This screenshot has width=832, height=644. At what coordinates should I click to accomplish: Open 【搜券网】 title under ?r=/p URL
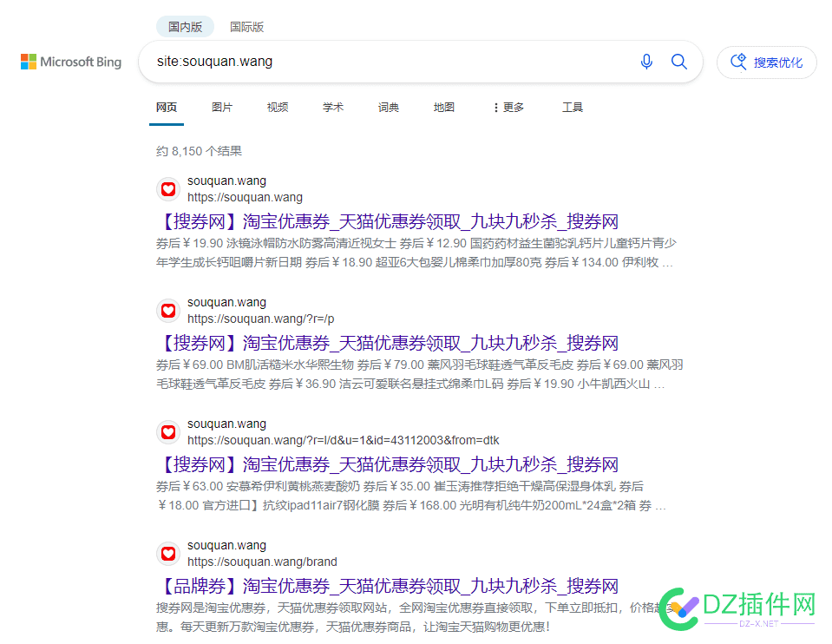(x=388, y=343)
